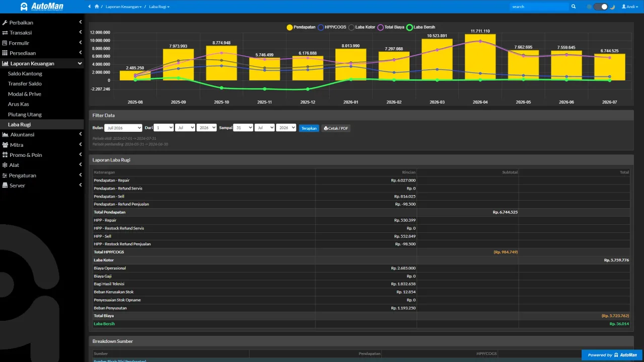Expand the Server menu chevron
The image size is (644, 362).
[80, 185]
